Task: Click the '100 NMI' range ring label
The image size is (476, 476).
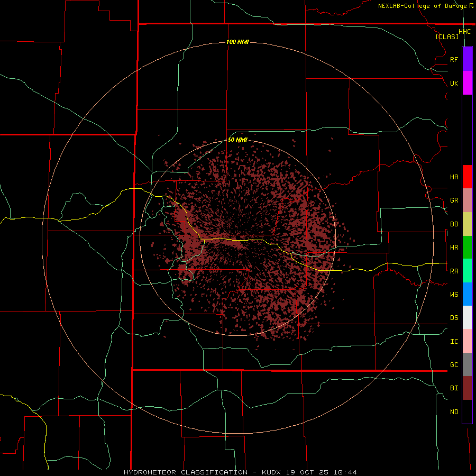Action: (x=237, y=42)
